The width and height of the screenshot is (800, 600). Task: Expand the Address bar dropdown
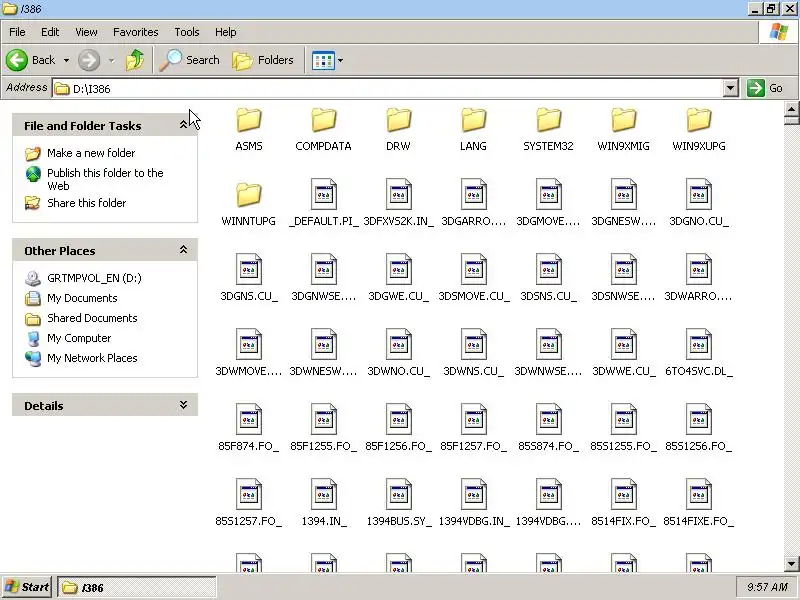731,88
